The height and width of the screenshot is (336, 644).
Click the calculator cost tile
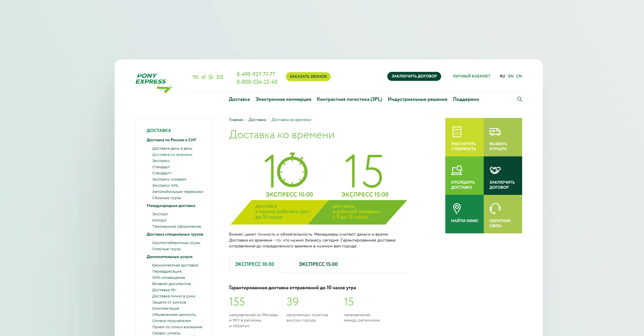[464, 137]
